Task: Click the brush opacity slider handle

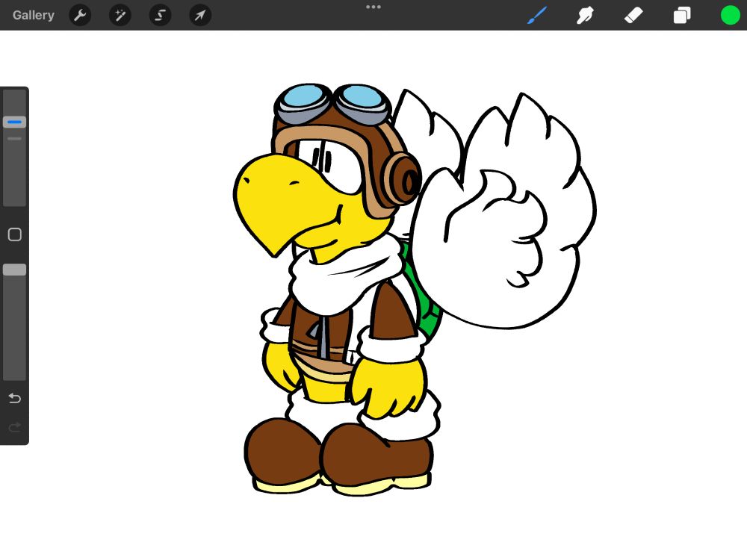Action: [x=14, y=270]
